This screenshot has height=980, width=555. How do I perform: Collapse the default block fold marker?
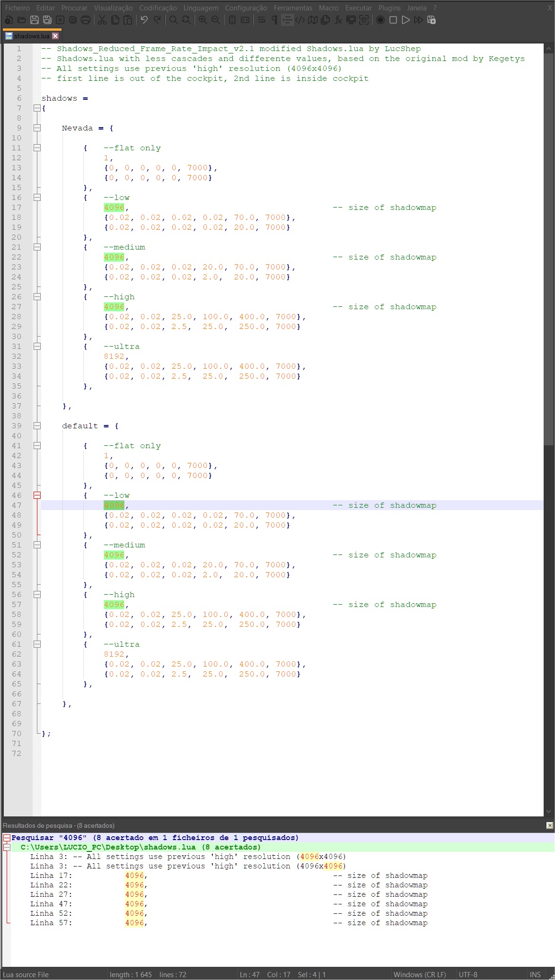point(37,426)
